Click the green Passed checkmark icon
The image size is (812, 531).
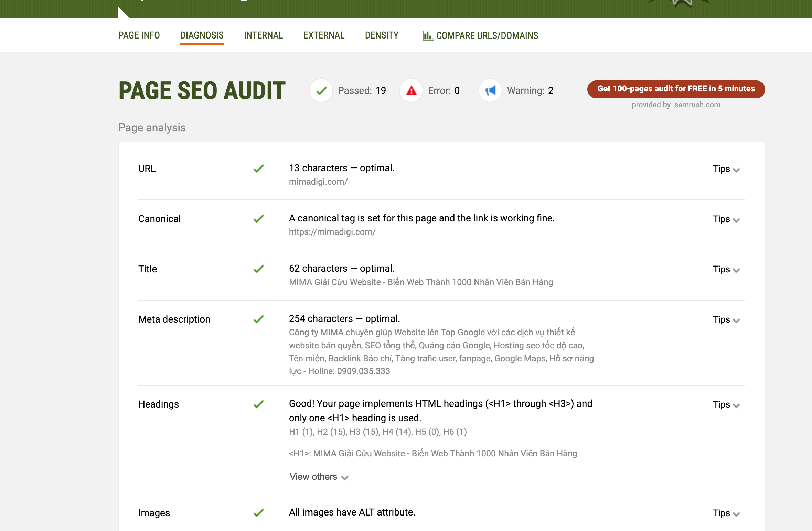321,91
